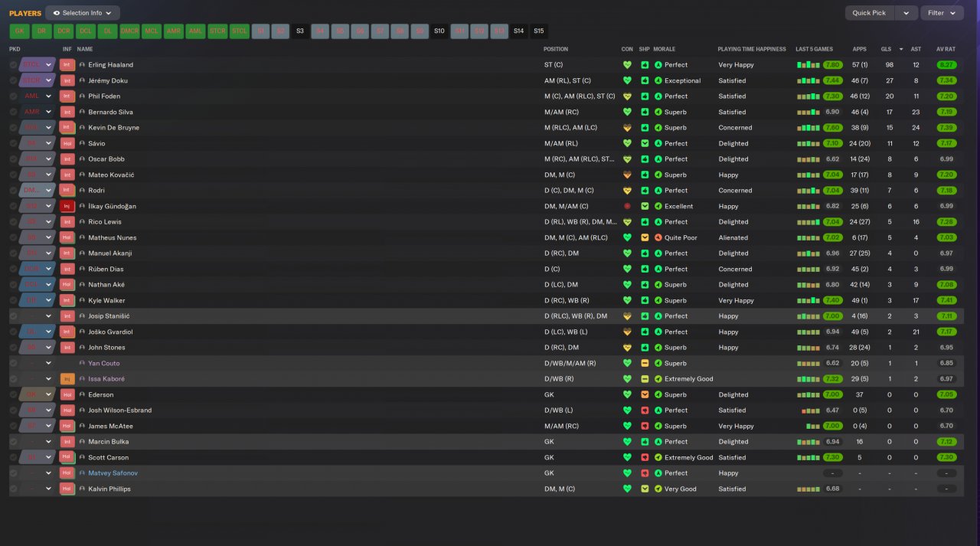Open Kevin De Bruyne's player profile
The height and width of the screenshot is (546, 980).
click(113, 128)
